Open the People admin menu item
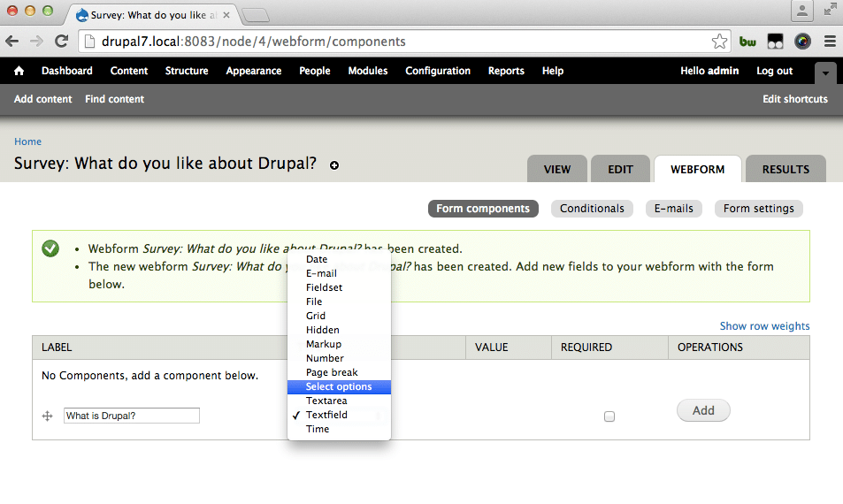843x504 pixels. (x=315, y=71)
